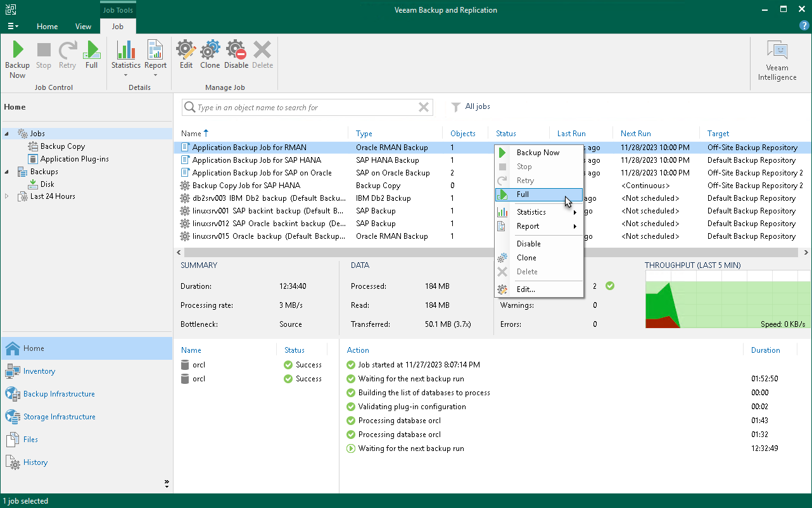Open the Report ribbon button
The width and height of the screenshot is (812, 508).
click(x=155, y=56)
